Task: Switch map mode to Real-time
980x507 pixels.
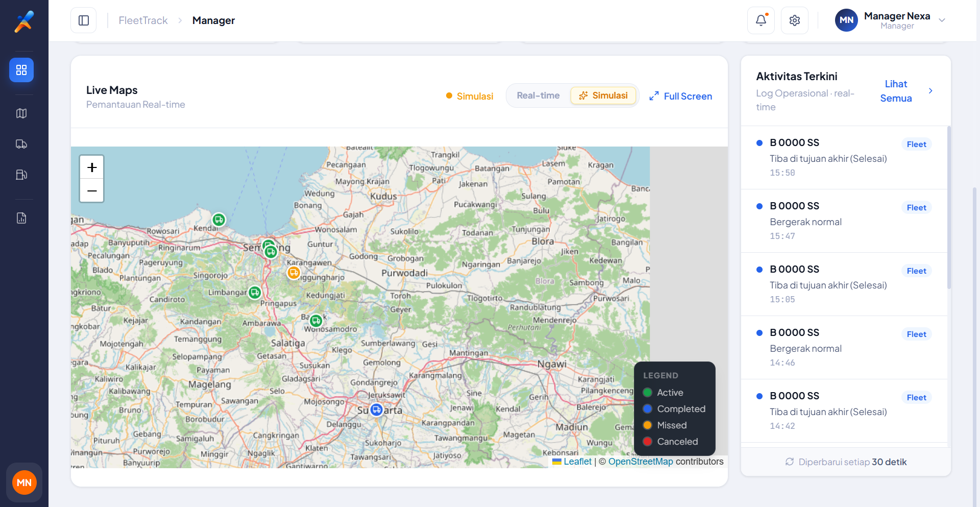Action: [x=538, y=95]
